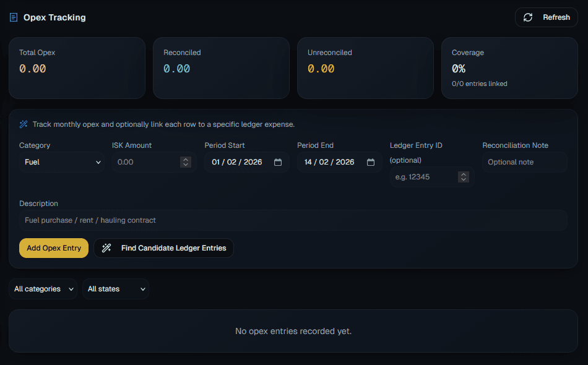Click the Optional note field
Image resolution: width=588 pixels, height=365 pixels.
[524, 162]
